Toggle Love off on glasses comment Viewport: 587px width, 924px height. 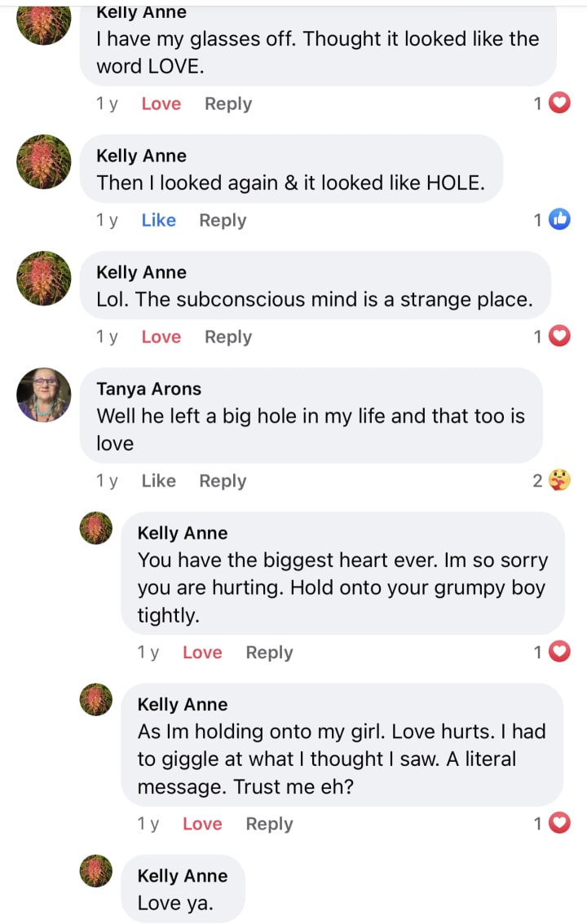[x=161, y=103]
